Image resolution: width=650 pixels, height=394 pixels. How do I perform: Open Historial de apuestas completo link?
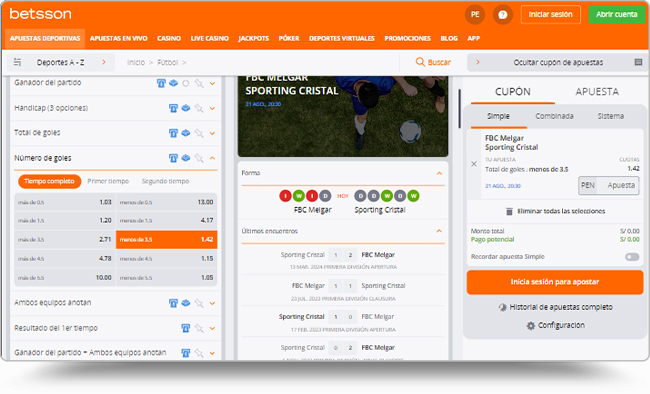point(561,307)
